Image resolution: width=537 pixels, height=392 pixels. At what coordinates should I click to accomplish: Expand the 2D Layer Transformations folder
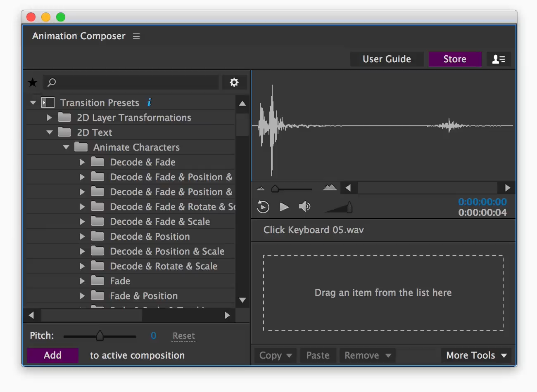50,118
